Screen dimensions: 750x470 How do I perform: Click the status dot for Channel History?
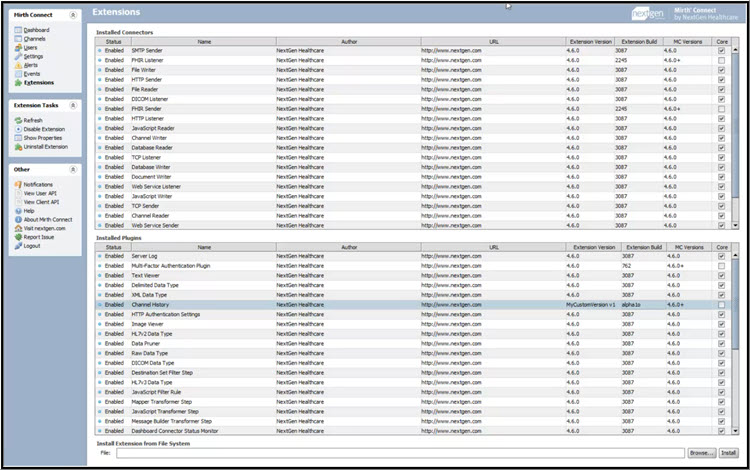click(100, 305)
